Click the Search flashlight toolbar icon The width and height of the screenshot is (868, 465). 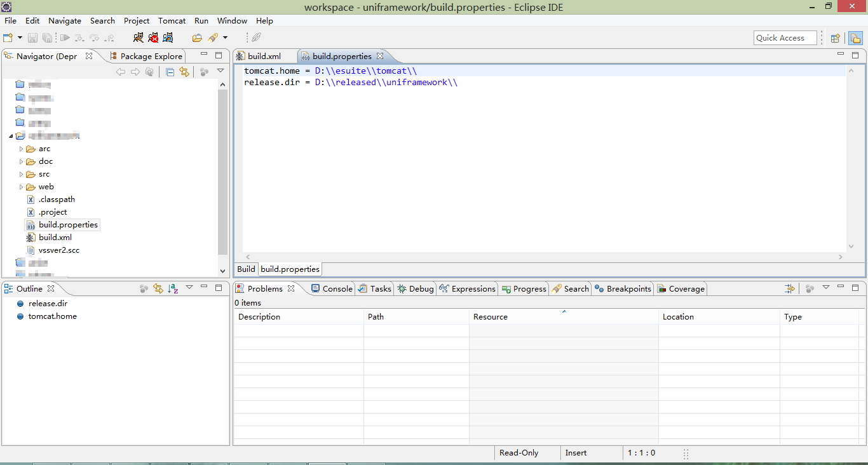point(214,38)
